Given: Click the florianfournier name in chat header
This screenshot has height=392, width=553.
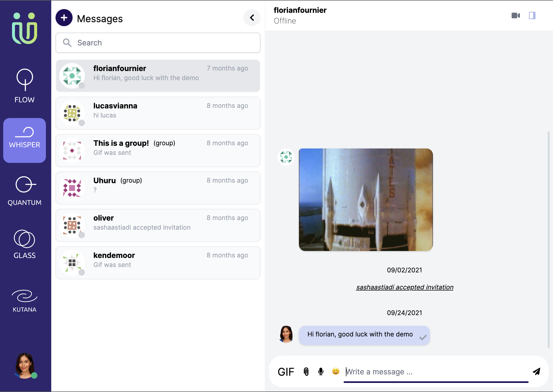Looking at the screenshot, I should tap(300, 10).
